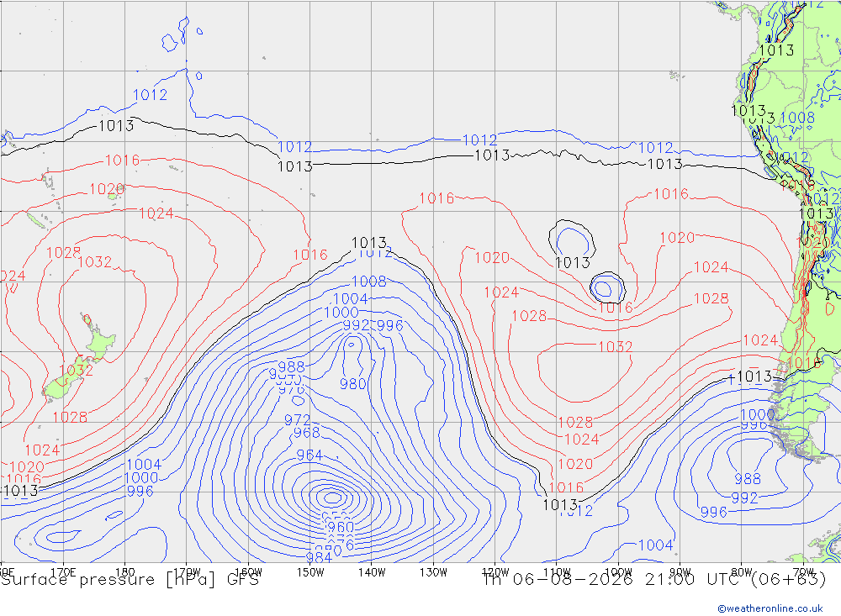Click the 1013 label at the top of South America
Screen dimensions: 841x616
coord(776,50)
